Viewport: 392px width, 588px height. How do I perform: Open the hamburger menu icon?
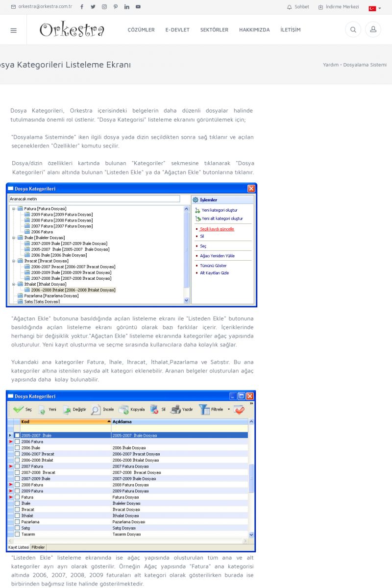13,30
